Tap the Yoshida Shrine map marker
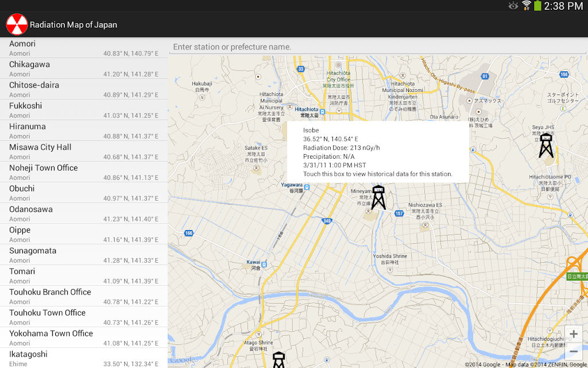 390,270
